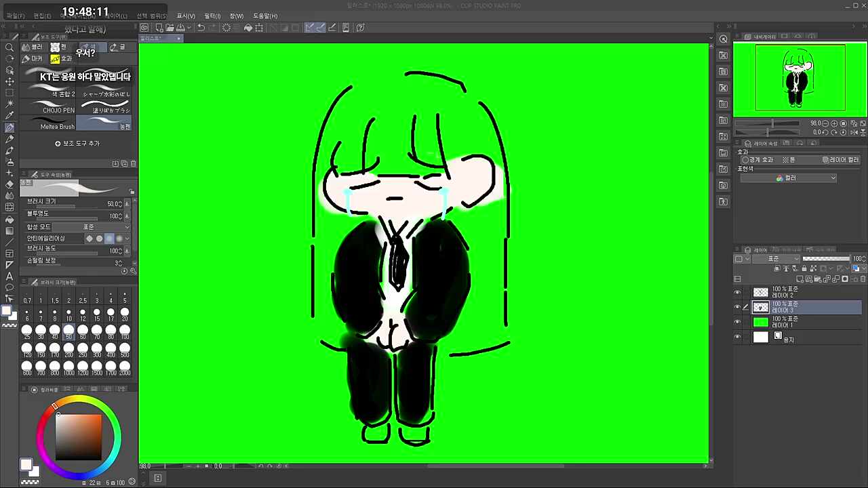
Task: Toggle the 경계 효과 border effect option
Action: 758,160
